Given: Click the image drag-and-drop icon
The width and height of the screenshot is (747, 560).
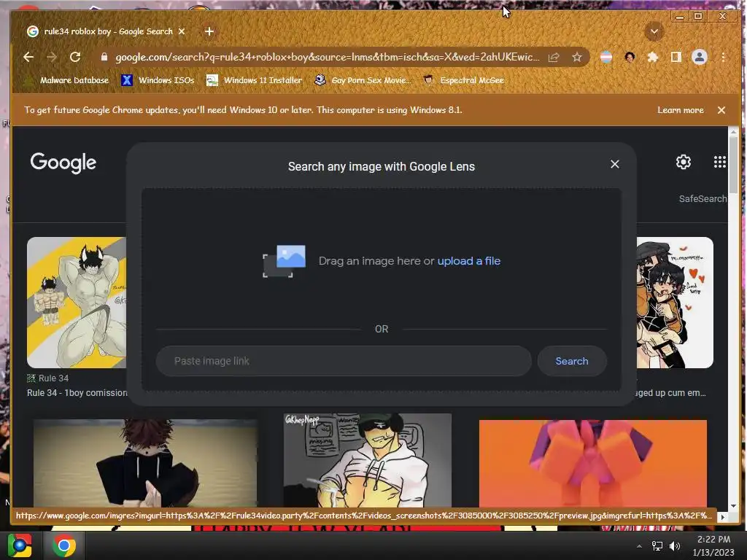Looking at the screenshot, I should [285, 261].
